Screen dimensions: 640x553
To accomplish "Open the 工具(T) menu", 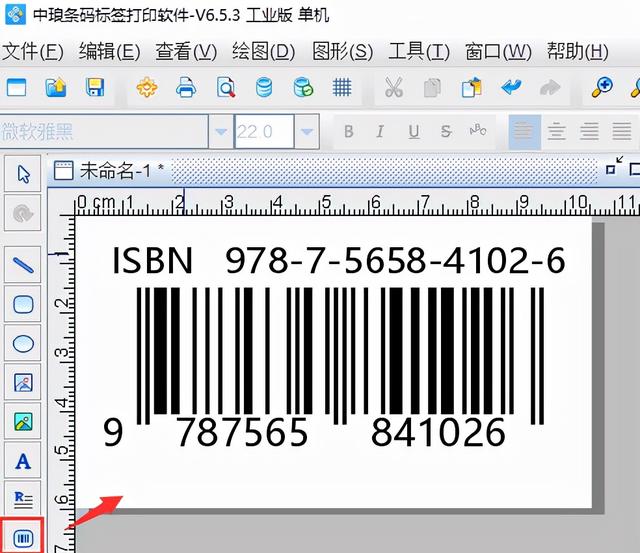I will click(x=419, y=52).
